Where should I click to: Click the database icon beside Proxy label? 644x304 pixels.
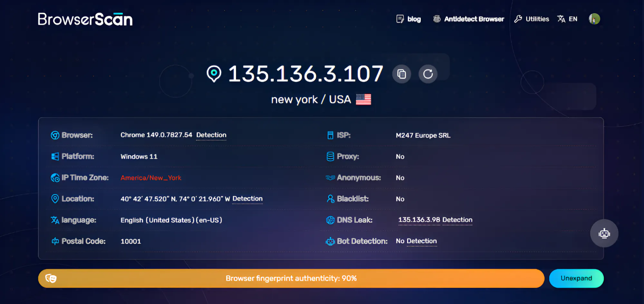click(330, 157)
